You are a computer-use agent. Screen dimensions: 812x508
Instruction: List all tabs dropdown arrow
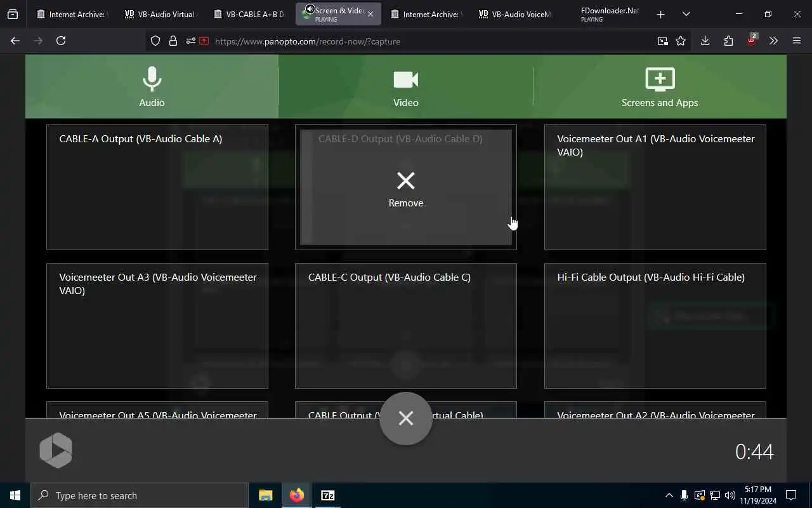[x=686, y=14]
